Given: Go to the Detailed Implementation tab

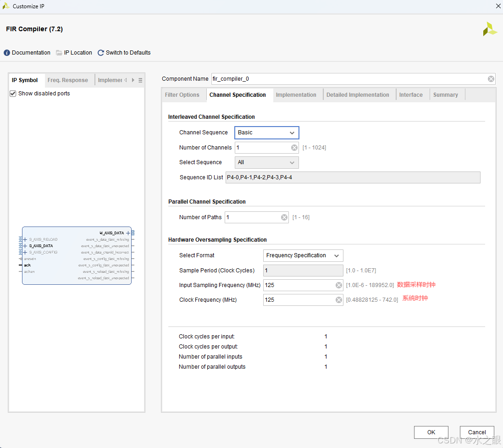Looking at the screenshot, I should pyautogui.click(x=358, y=95).
